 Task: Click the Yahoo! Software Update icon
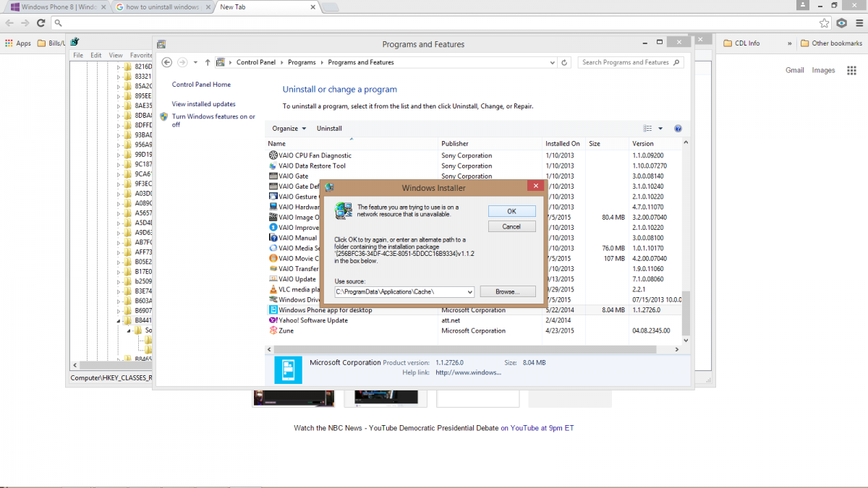point(273,320)
